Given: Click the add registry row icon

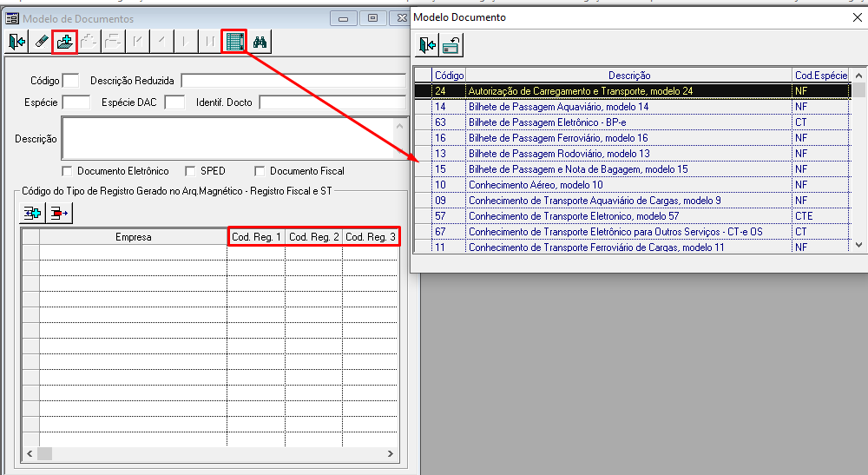Looking at the screenshot, I should [33, 213].
